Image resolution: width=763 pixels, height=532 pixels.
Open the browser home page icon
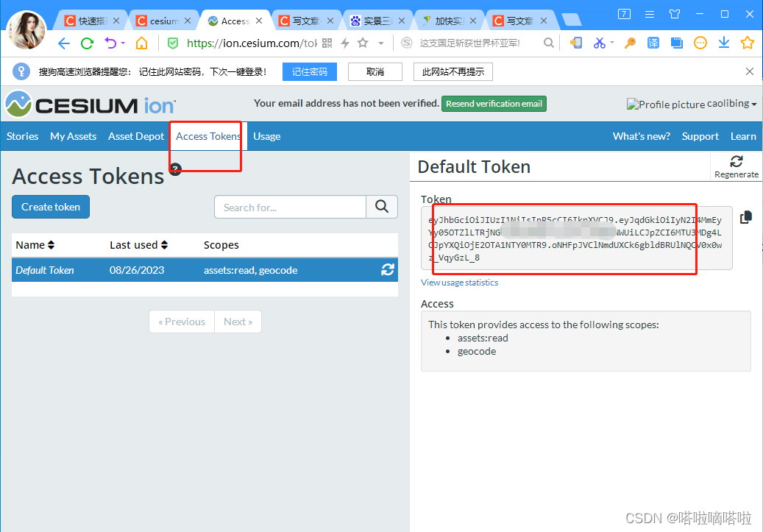[x=141, y=43]
